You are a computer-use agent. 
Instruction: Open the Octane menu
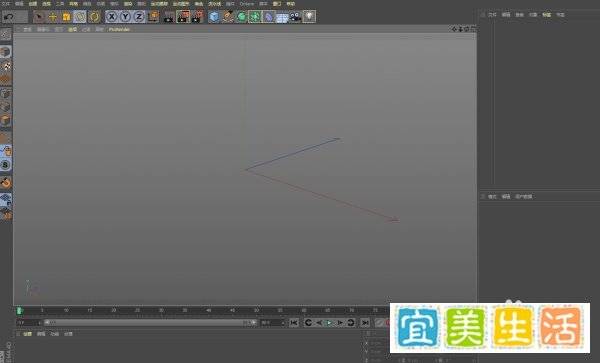(247, 4)
